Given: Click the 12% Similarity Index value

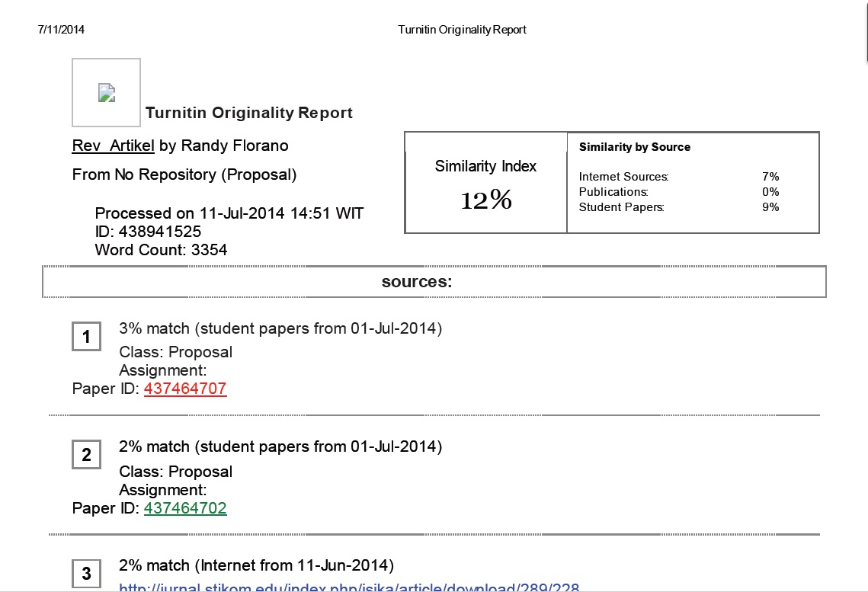Looking at the screenshot, I should tap(485, 200).
